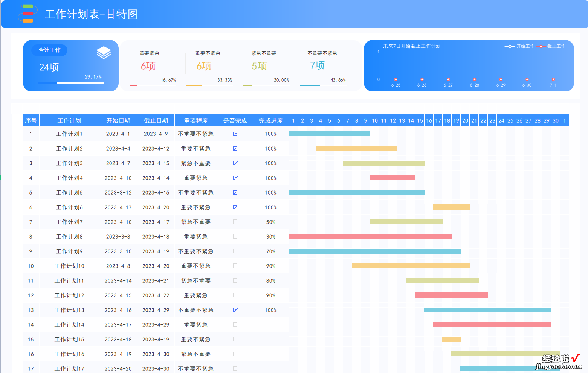Viewport: 588px width, 373px height.
Task: Mark 工作计划10 as completed
Action: (x=235, y=266)
